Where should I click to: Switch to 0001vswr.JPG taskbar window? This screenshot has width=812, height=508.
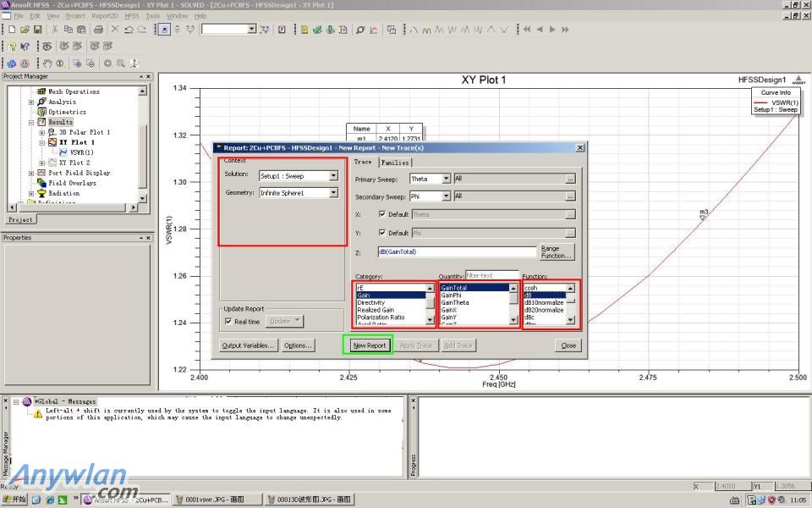[x=217, y=500]
